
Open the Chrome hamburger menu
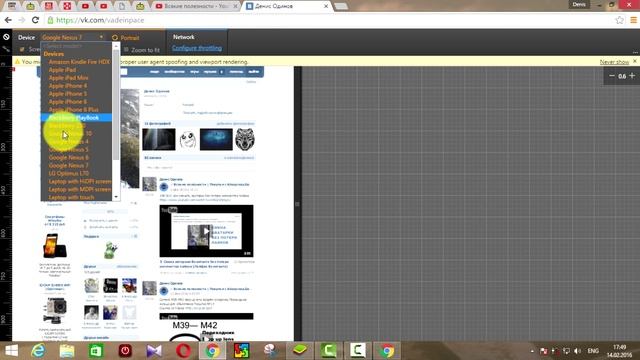click(633, 20)
